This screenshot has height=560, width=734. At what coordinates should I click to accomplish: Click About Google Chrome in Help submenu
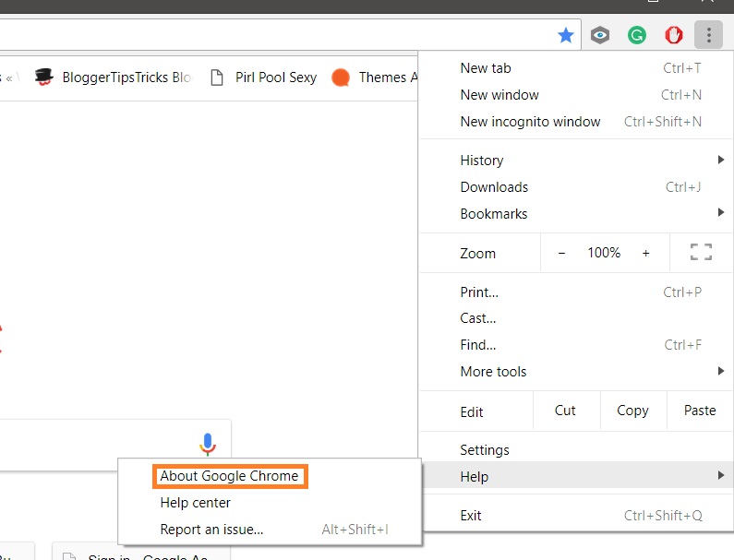click(229, 476)
